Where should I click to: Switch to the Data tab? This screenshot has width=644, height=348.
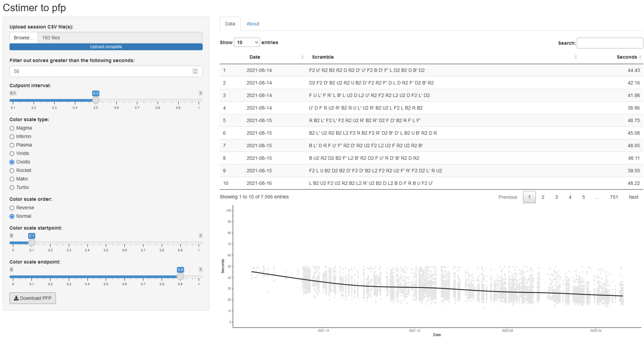(x=230, y=24)
